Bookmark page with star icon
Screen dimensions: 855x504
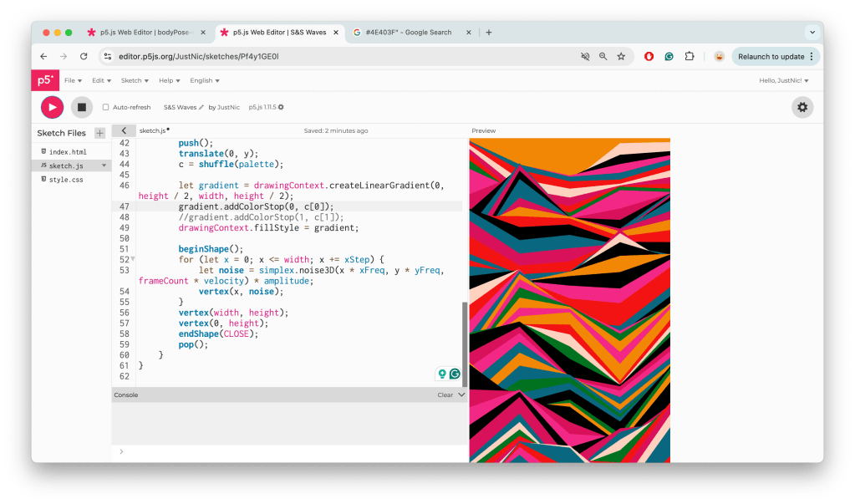[621, 57]
